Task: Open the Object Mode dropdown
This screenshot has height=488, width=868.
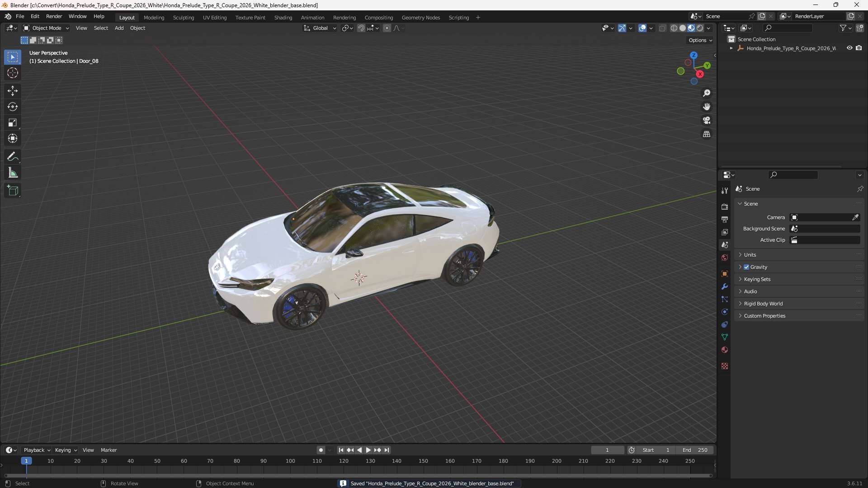Action: tap(46, 28)
